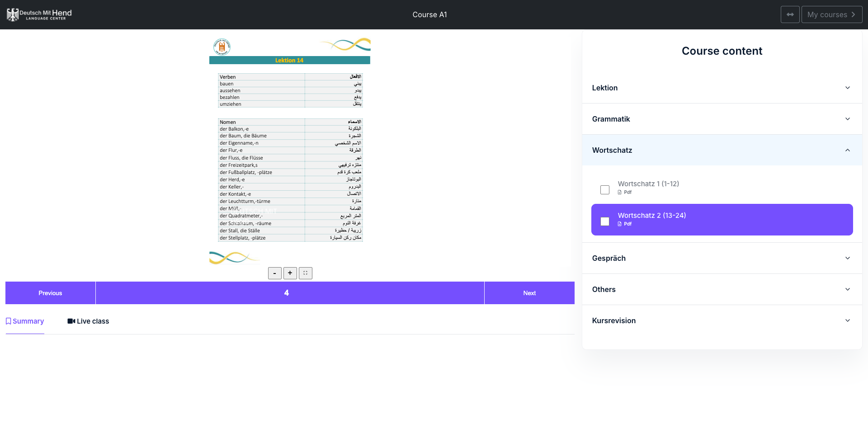Click the Pdf icon under Wortschatz 1
The height and width of the screenshot is (433, 868).
[x=620, y=192]
